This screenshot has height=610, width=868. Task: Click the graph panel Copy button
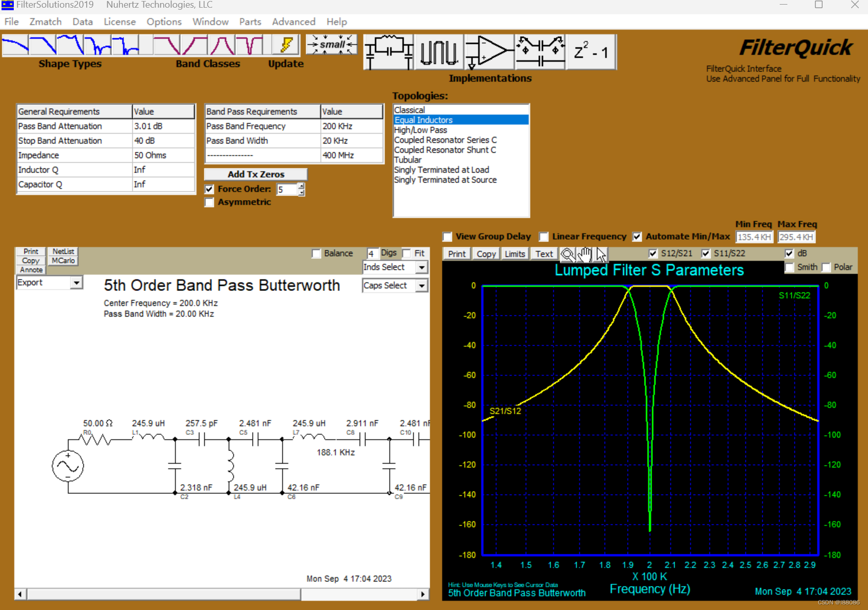(486, 254)
